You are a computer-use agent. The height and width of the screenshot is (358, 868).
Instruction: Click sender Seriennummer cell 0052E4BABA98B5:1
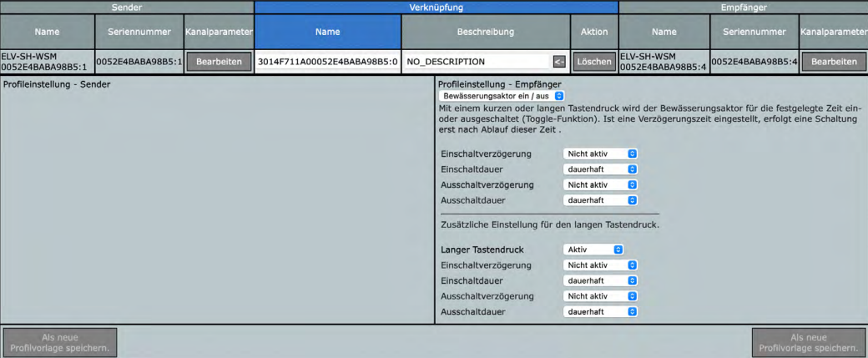click(x=139, y=62)
